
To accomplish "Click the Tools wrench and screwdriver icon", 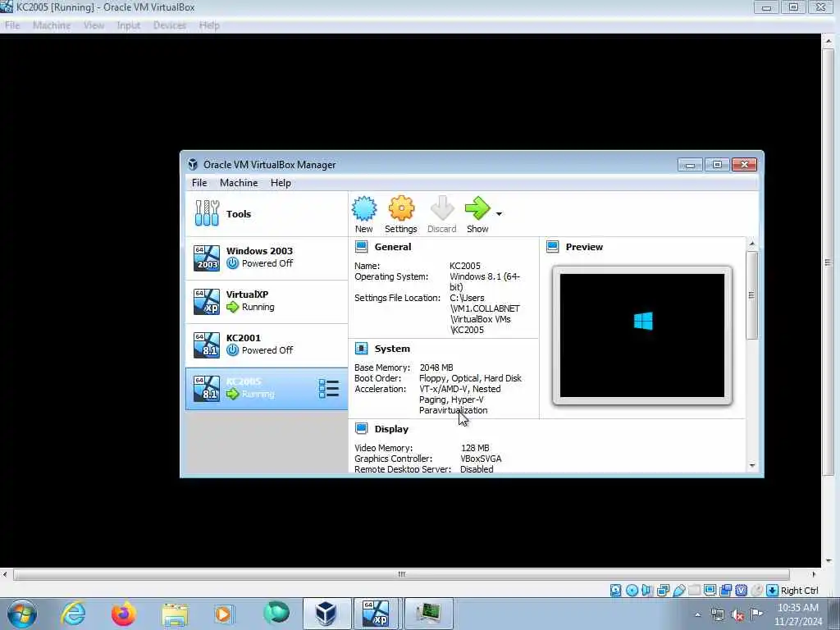I will 207,213.
